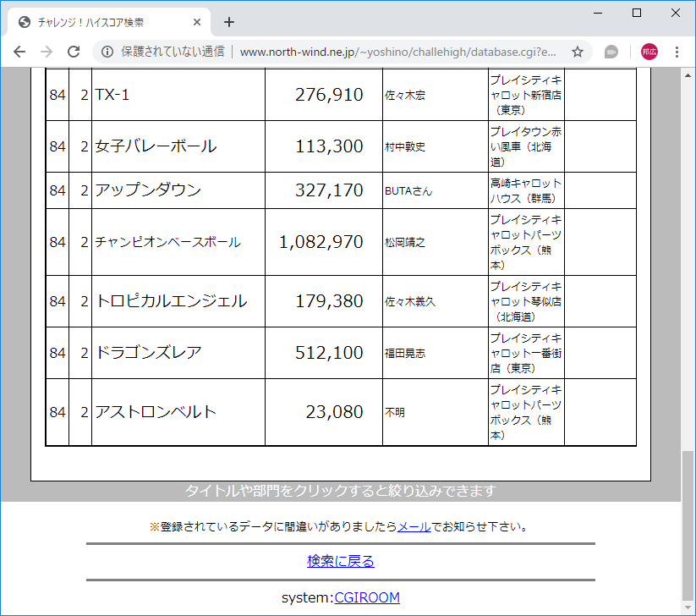Click the 検索に戻る link

coord(342,560)
